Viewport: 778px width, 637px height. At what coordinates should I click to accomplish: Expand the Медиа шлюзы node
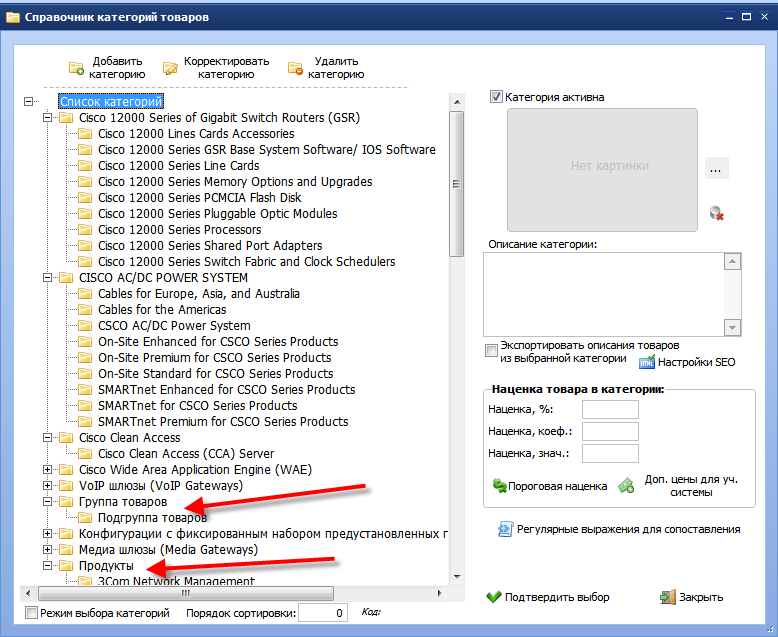[47, 550]
